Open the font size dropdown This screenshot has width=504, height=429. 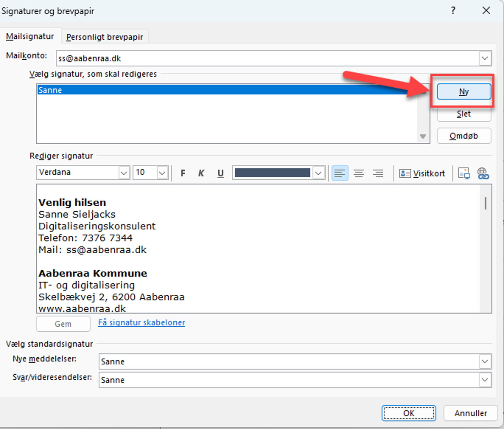[x=162, y=173]
